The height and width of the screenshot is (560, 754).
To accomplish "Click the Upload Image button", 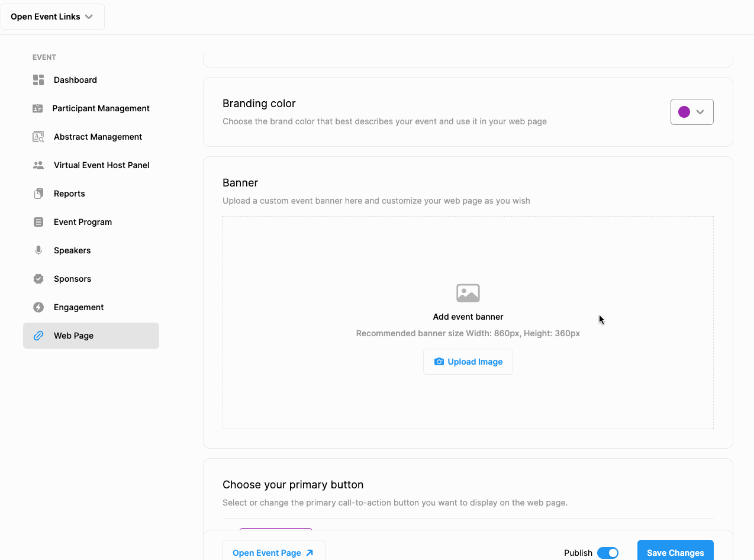I will click(x=468, y=362).
